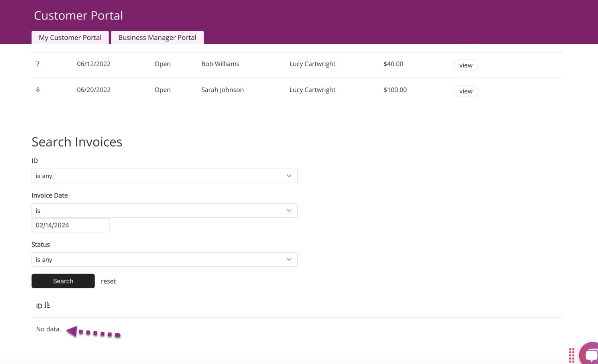Click the $40.00 amount in row 7
Image resolution: width=598 pixels, height=364 pixels.
(x=393, y=64)
